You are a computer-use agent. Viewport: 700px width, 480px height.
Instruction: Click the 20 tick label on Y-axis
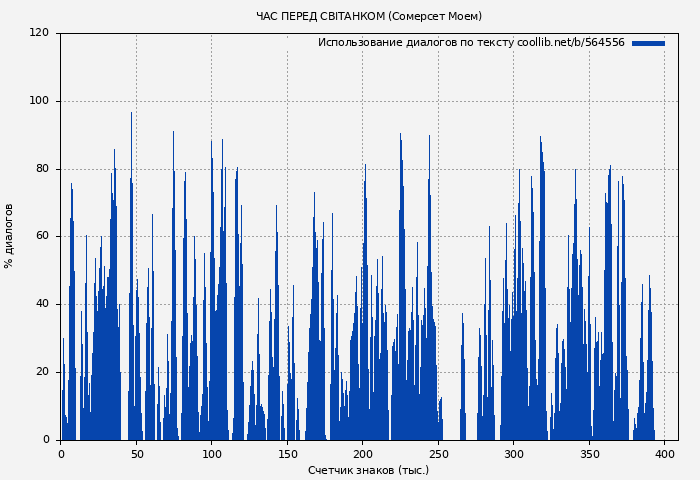42,372
